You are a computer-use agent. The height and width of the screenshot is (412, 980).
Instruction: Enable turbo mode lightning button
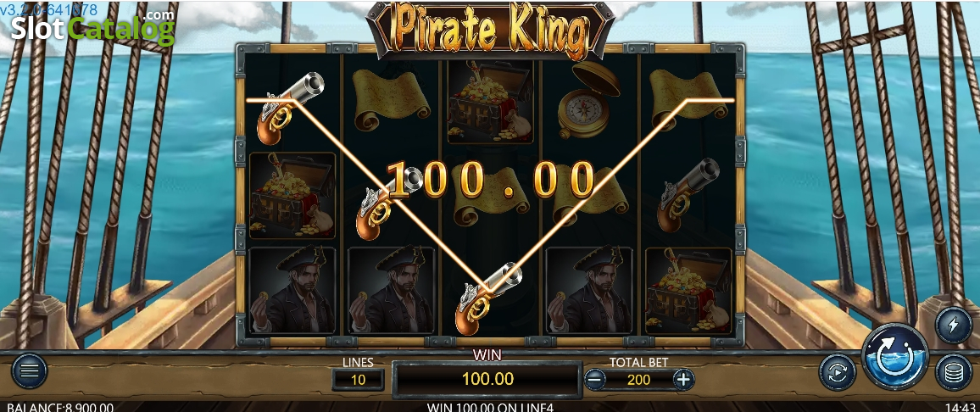pos(953,326)
